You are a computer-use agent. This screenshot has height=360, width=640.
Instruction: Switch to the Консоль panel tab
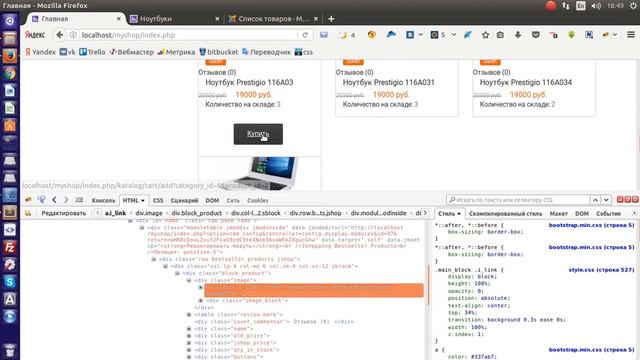tap(103, 200)
